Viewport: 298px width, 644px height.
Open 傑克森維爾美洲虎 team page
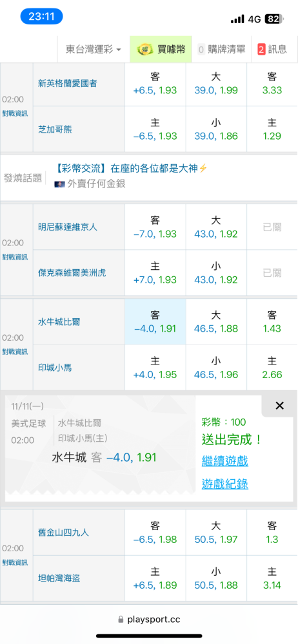point(72,272)
